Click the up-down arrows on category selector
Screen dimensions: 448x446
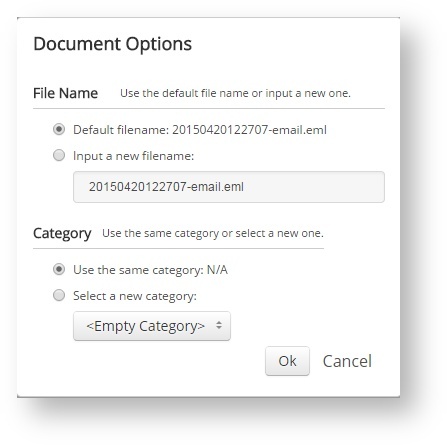[x=219, y=325]
